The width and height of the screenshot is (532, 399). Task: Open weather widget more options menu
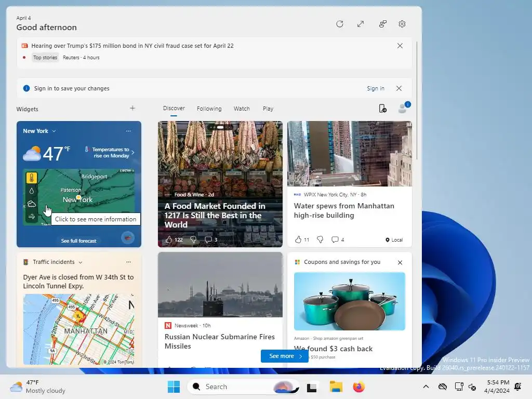pos(128,131)
